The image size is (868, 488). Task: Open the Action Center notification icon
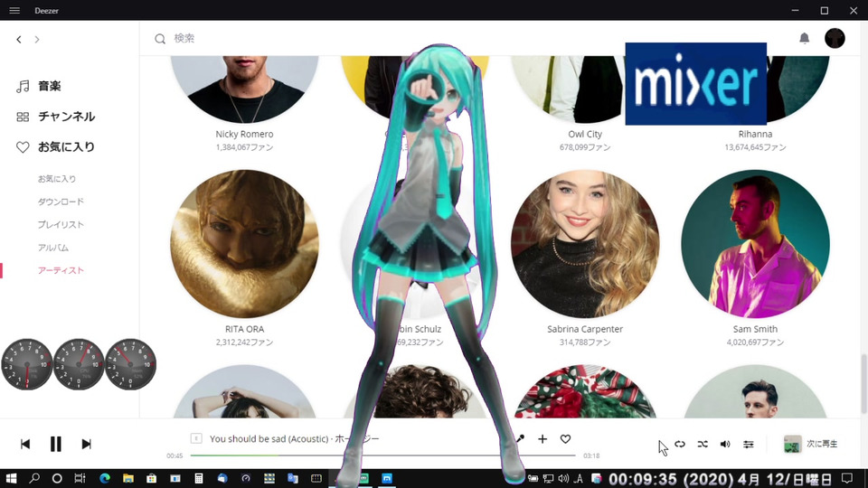847,478
